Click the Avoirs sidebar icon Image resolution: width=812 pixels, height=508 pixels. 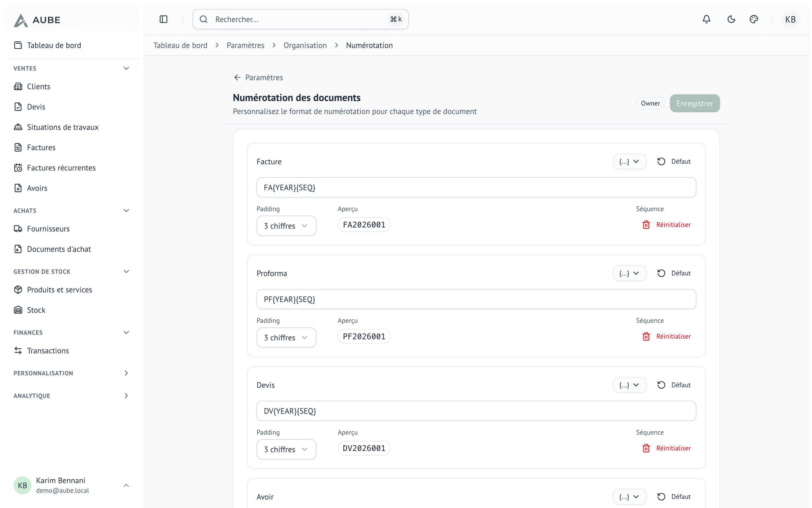(x=18, y=188)
